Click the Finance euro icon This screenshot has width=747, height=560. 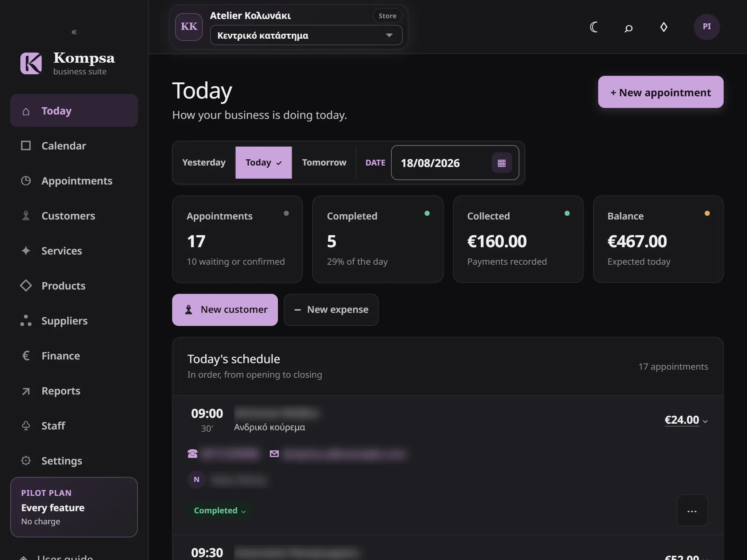26,356
